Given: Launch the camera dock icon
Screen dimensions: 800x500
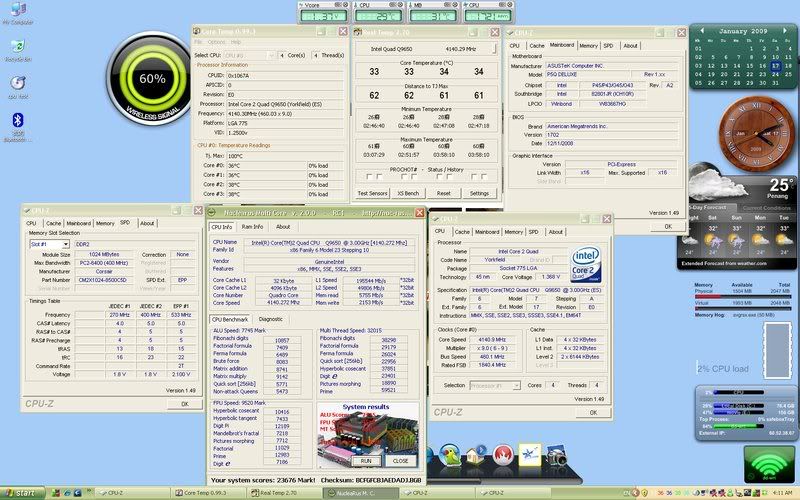Looking at the screenshot, I should (557, 456).
